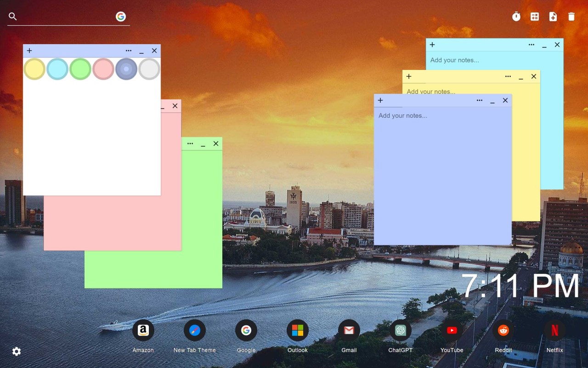Click the magnifier search icon
This screenshot has height=368, width=588.
13,17
